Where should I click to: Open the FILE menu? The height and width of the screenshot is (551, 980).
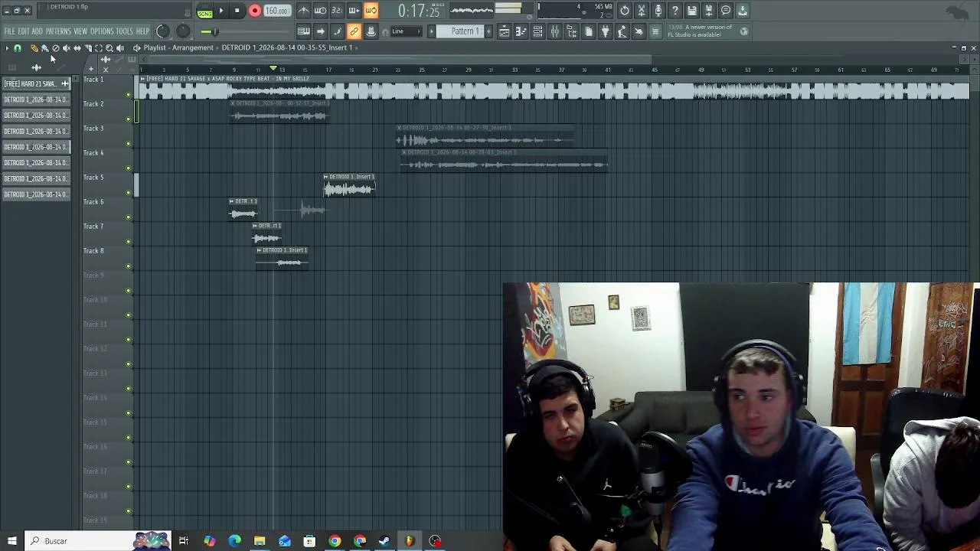coord(9,31)
